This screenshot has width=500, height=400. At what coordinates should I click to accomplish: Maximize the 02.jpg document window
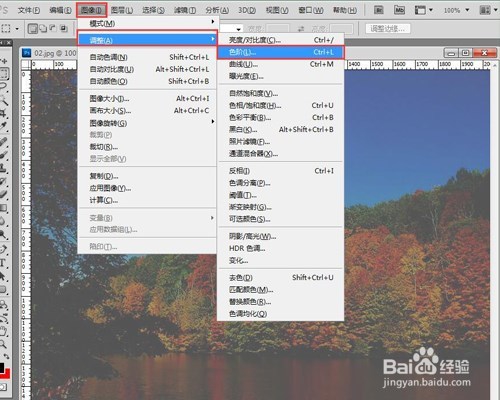(x=466, y=53)
